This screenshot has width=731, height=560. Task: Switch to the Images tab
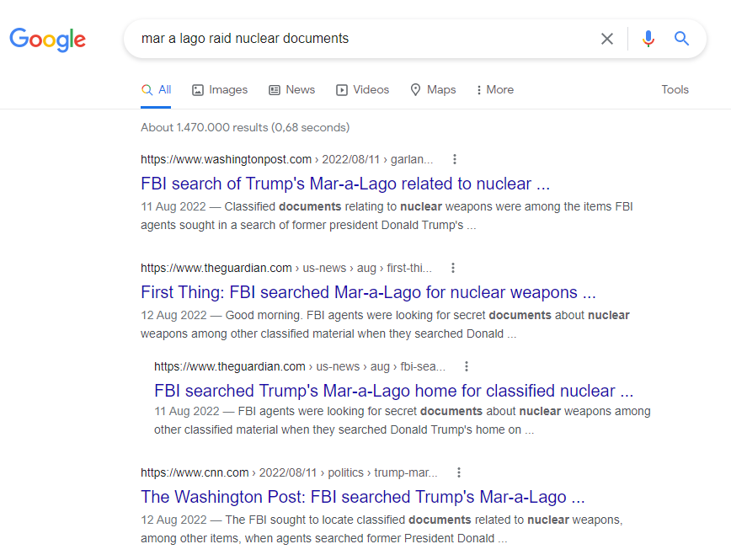220,89
